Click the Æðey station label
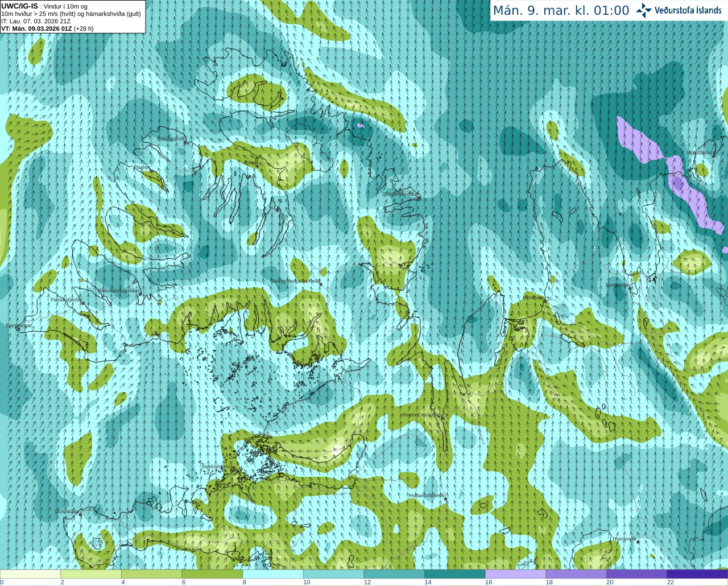This screenshot has height=586, width=728. tap(250, 162)
